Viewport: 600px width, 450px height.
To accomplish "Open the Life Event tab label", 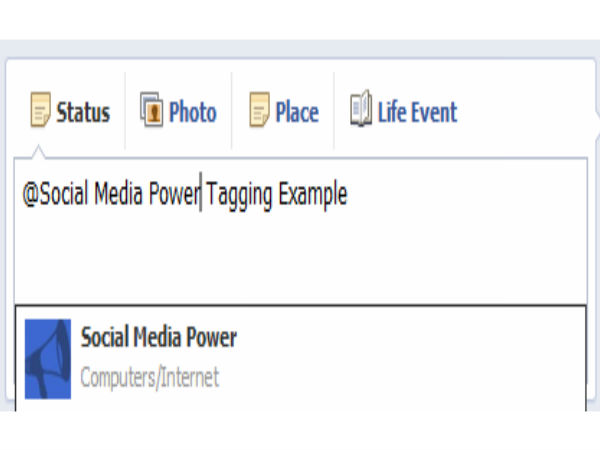I will 417,112.
